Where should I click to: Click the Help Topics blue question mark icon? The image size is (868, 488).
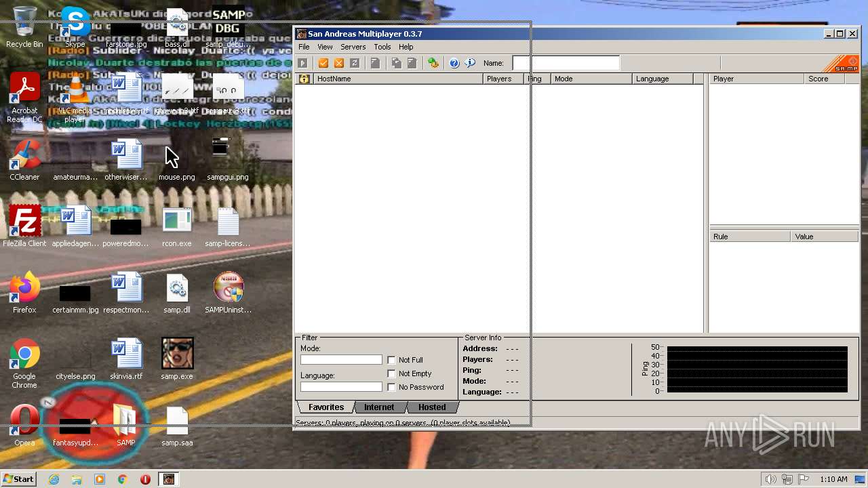point(454,63)
